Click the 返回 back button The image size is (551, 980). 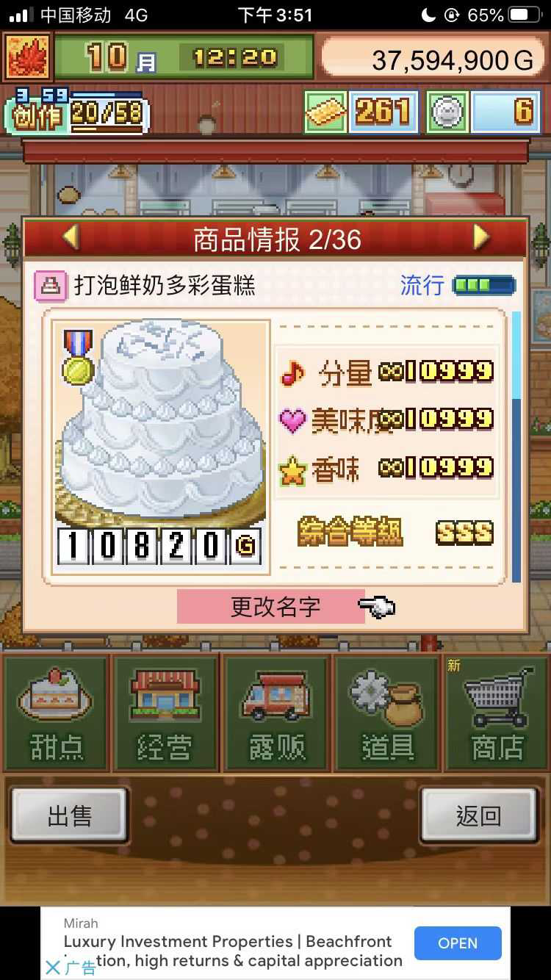479,815
